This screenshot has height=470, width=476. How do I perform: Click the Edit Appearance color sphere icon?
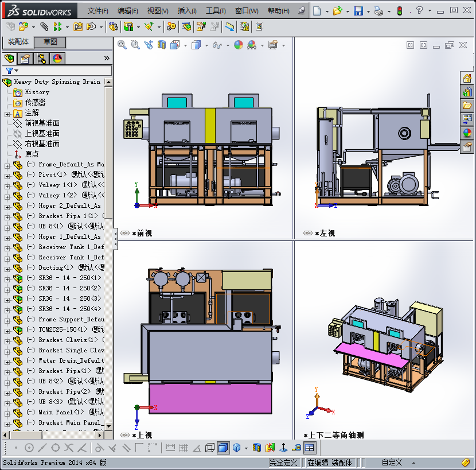[239, 45]
